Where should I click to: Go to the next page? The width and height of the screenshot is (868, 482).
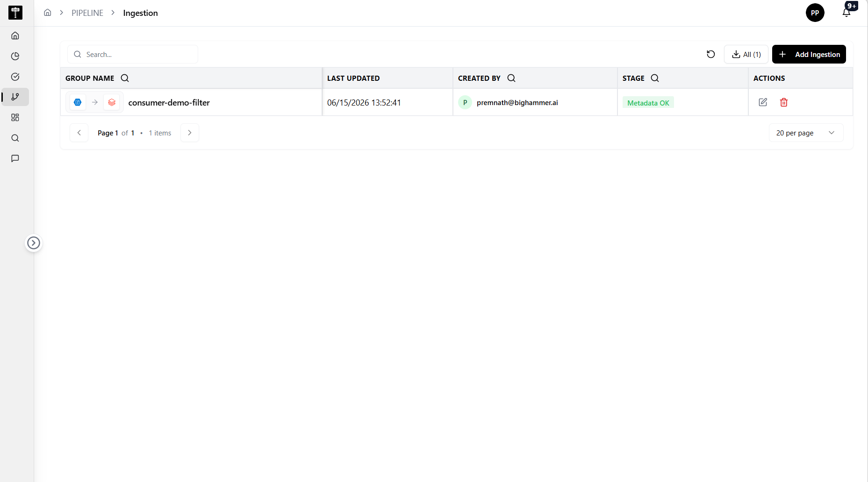tap(189, 133)
